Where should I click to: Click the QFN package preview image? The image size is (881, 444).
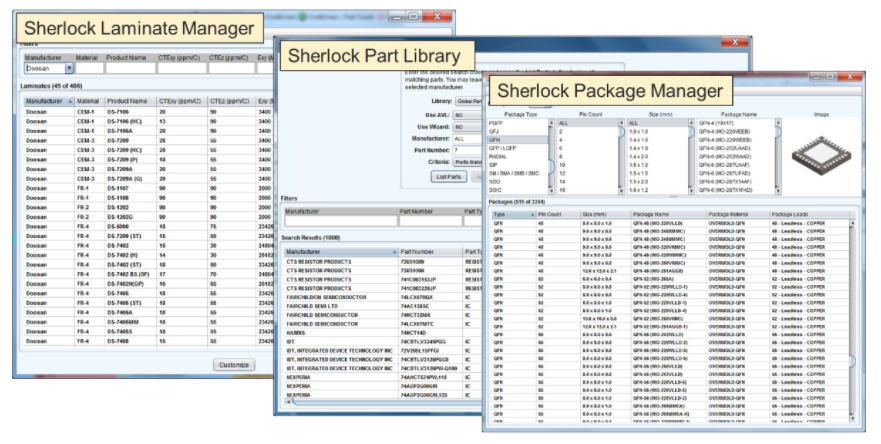[821, 156]
